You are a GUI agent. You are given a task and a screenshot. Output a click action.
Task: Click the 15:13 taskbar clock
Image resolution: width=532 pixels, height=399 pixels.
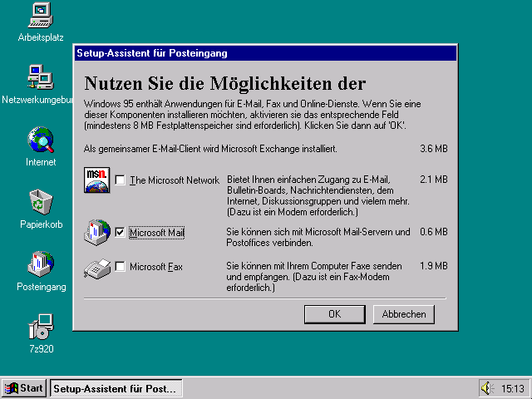pos(513,388)
